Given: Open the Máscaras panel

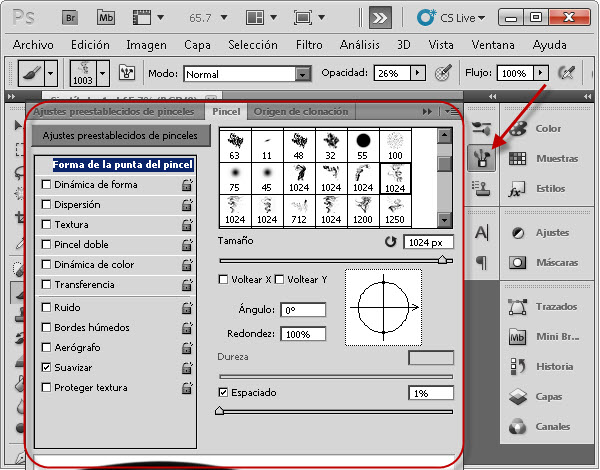Looking at the screenshot, I should (543, 263).
